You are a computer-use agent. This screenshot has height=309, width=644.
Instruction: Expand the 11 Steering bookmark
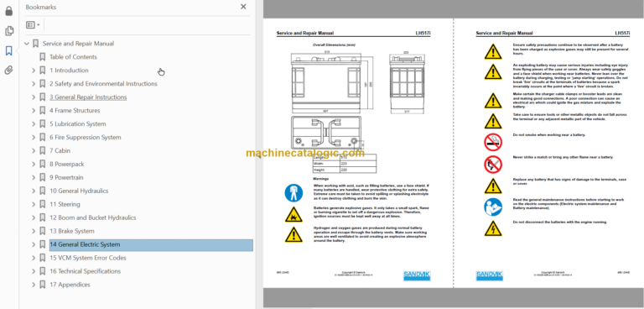click(34, 204)
